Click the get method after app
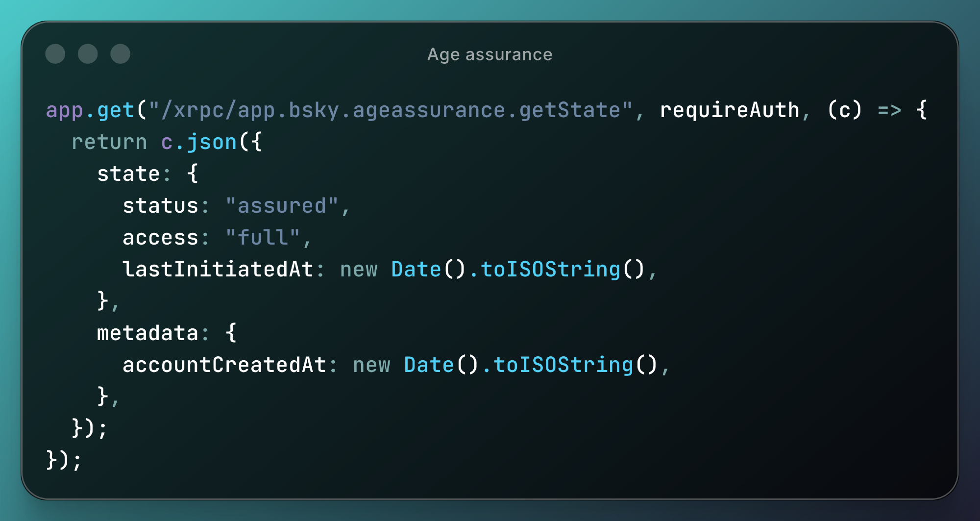The width and height of the screenshot is (980, 521). [116, 110]
